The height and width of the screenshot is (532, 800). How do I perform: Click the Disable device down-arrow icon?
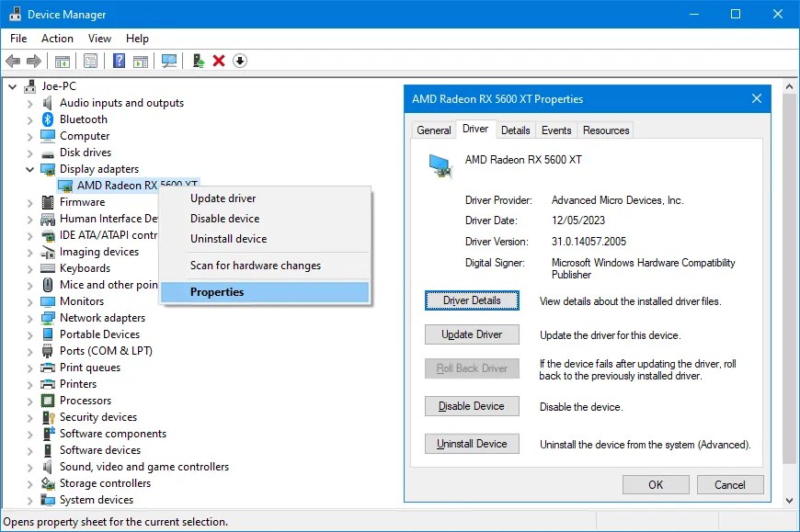coord(240,62)
